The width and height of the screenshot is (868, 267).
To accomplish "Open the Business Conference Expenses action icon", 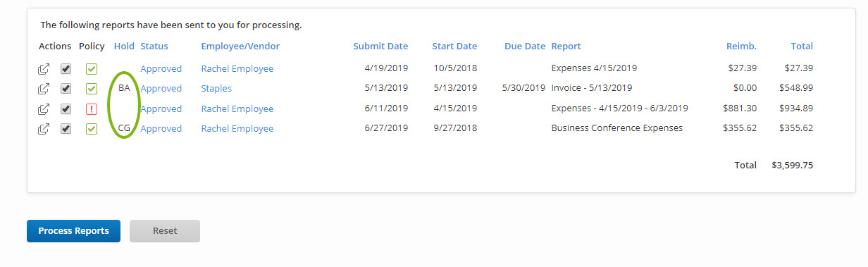I will click(44, 129).
